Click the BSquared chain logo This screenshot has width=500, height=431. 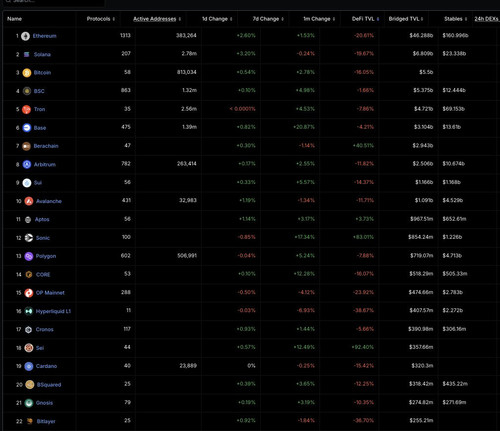point(30,385)
